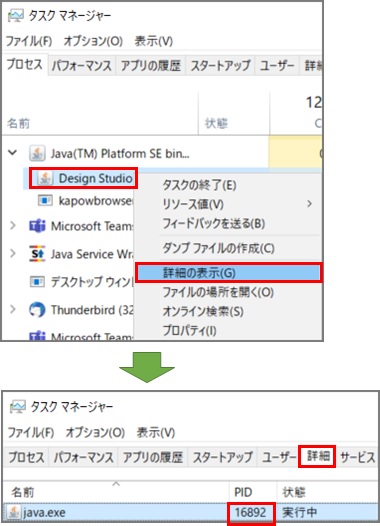Click the first Microsoft Teams icon

(x=37, y=226)
